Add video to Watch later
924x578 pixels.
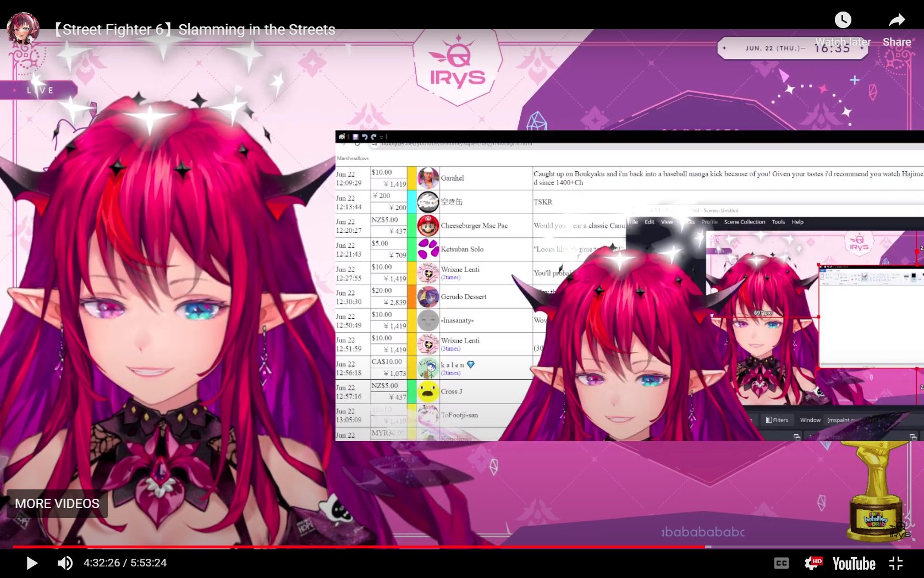click(843, 29)
